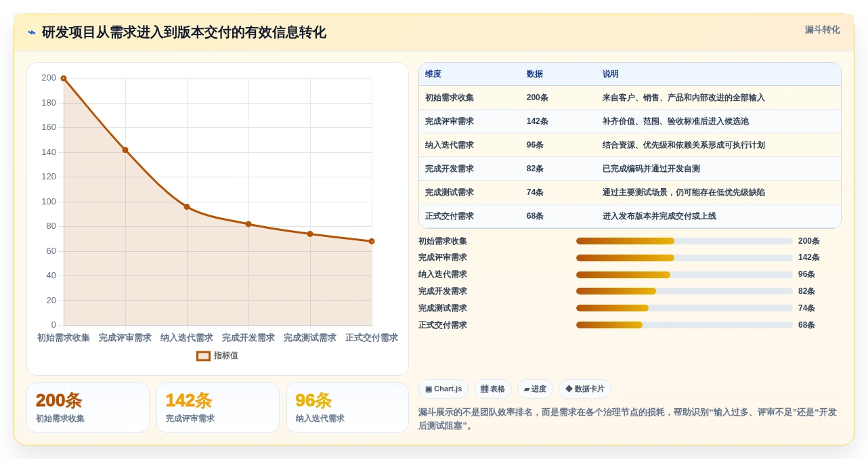Click chart data point at 完成开发需求

248,224
